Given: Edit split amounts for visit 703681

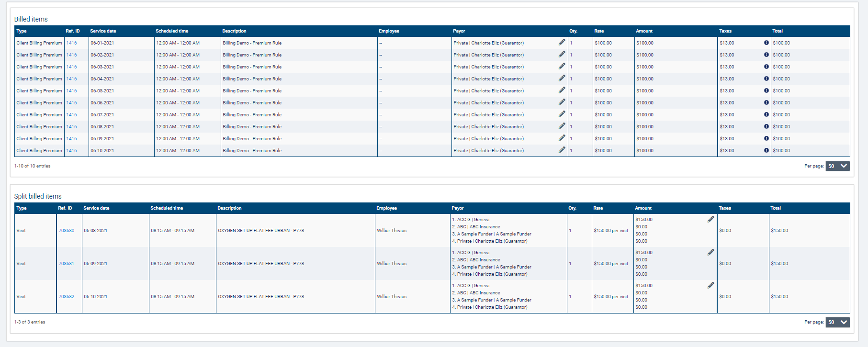Looking at the screenshot, I should point(710,252).
